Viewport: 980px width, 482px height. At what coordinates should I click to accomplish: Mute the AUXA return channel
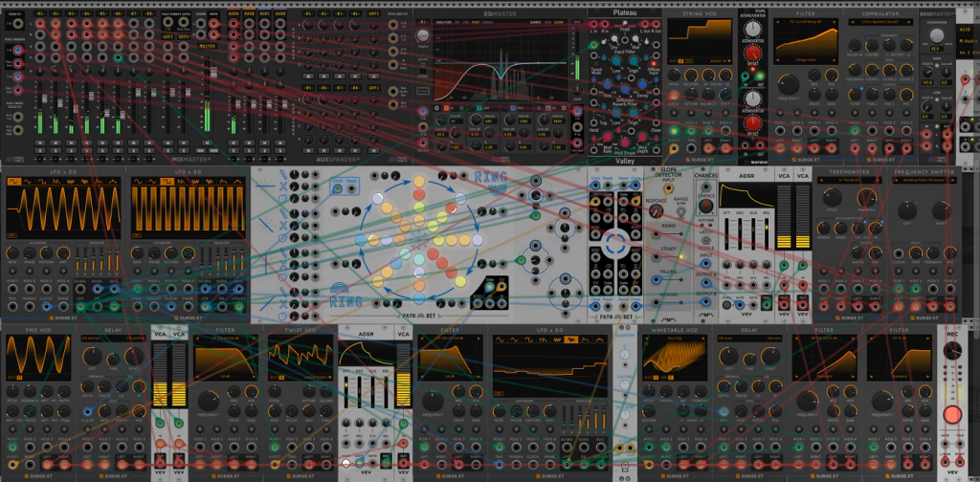tap(234, 143)
